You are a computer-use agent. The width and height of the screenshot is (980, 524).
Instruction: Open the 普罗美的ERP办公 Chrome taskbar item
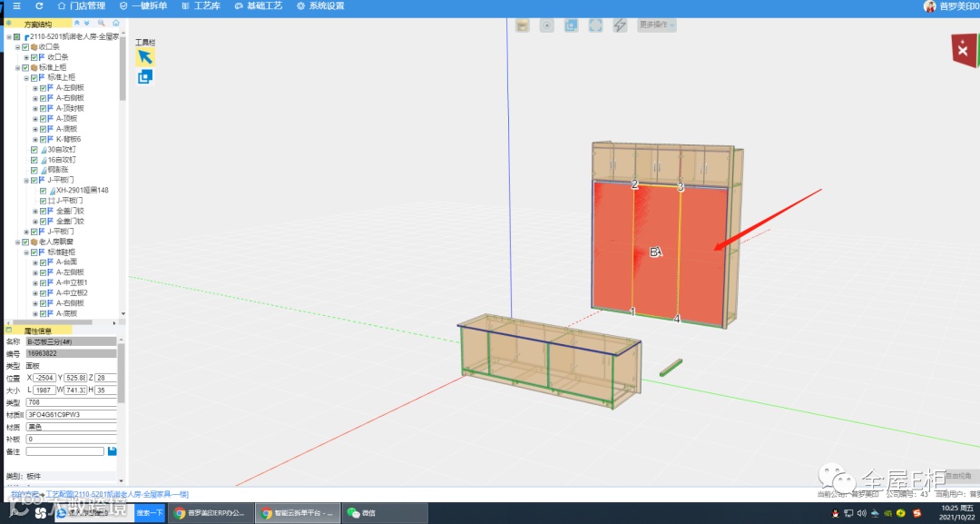tap(212, 513)
